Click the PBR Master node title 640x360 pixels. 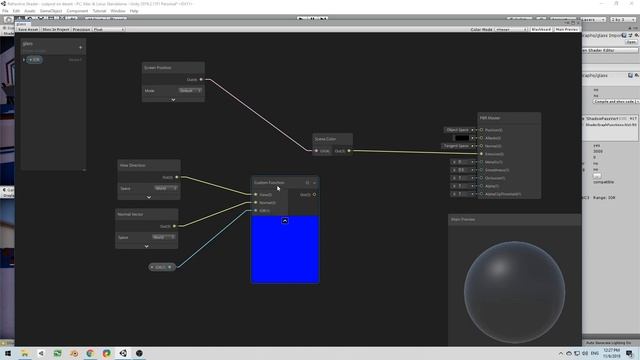[x=490, y=118]
